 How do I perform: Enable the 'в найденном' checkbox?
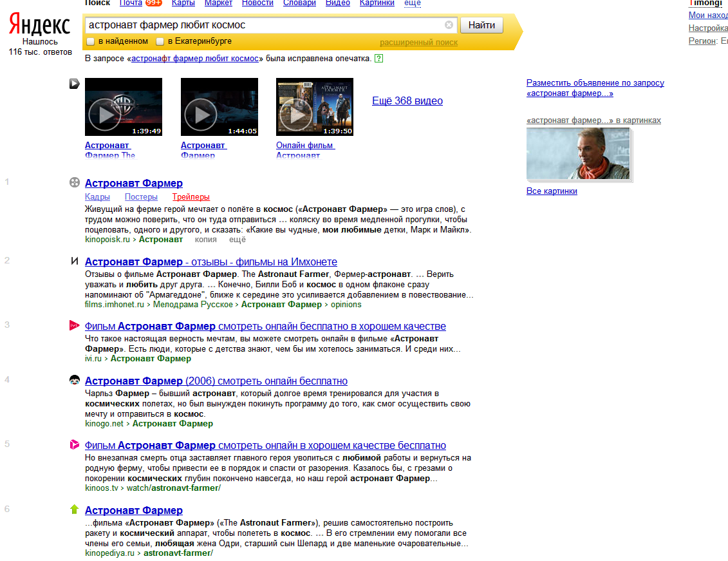pos(91,41)
